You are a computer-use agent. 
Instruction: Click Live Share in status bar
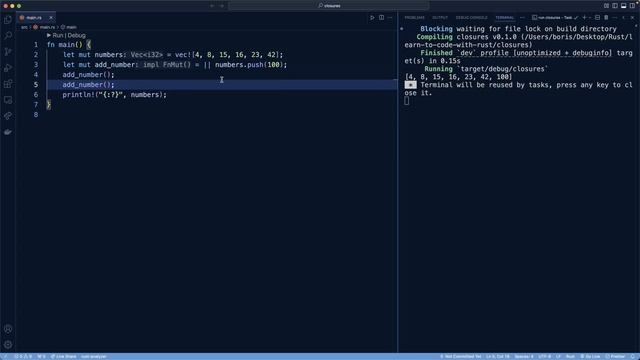pyautogui.click(x=63, y=357)
